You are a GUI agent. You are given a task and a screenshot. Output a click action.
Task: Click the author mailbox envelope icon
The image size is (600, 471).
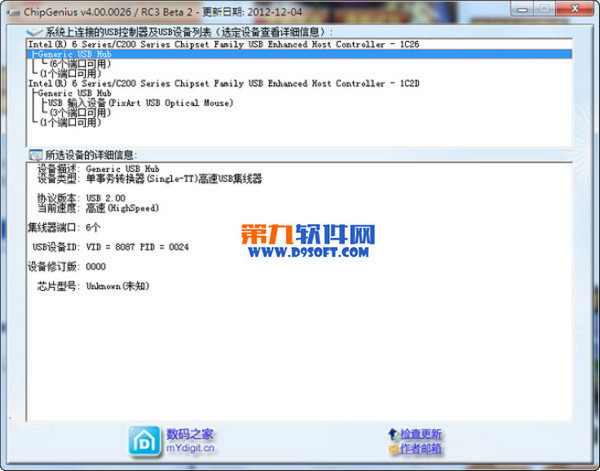pos(394,449)
